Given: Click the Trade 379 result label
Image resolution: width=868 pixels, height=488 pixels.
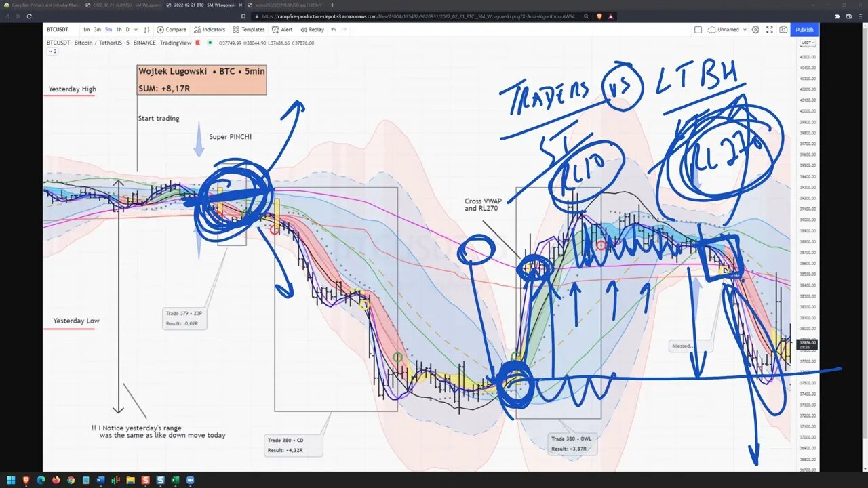Looking at the screenshot, I should [x=184, y=319].
